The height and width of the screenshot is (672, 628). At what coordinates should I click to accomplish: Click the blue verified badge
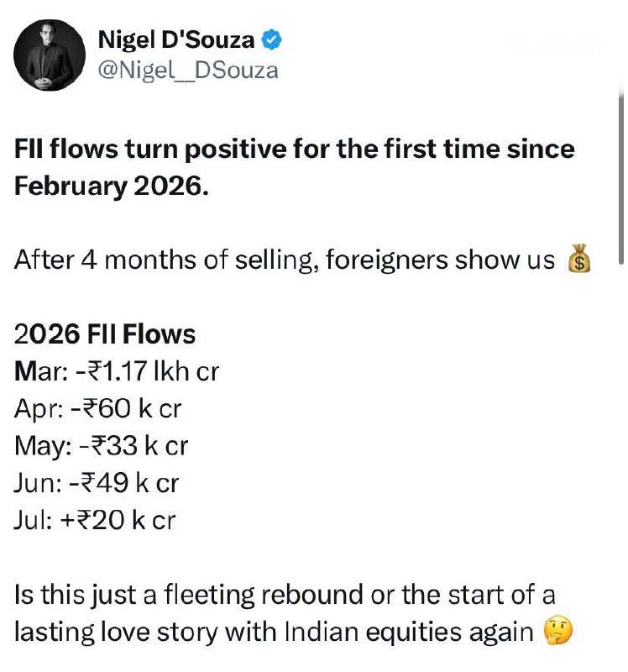[x=271, y=39]
